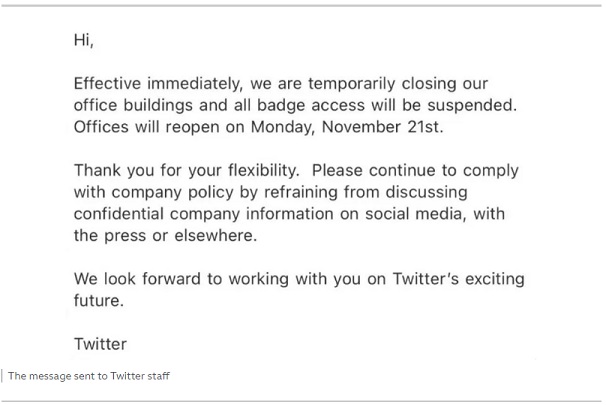Click the caption "The message sent to Twitter staff"
Image resolution: width=606 pixels, height=405 pixels.
(89, 377)
